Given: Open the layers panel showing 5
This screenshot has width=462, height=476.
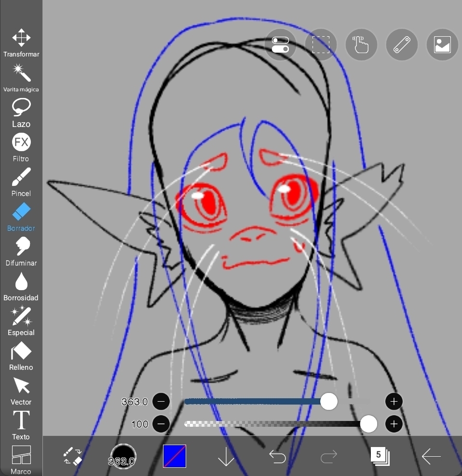Looking at the screenshot, I should click(380, 456).
